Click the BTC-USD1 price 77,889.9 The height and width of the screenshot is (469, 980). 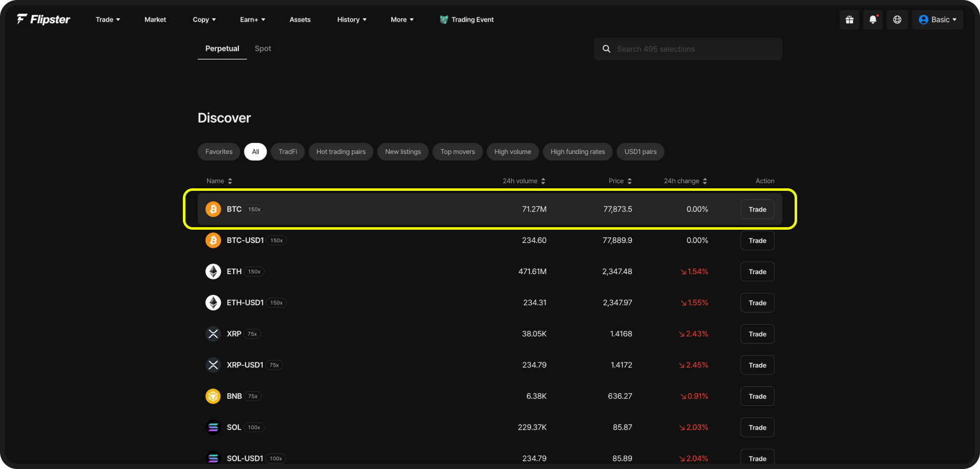click(x=617, y=240)
